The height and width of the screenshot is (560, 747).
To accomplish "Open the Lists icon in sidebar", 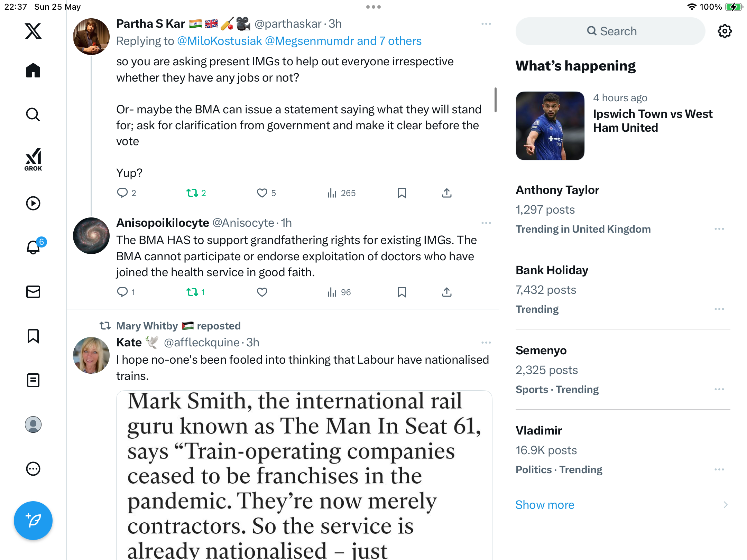I will (x=33, y=380).
